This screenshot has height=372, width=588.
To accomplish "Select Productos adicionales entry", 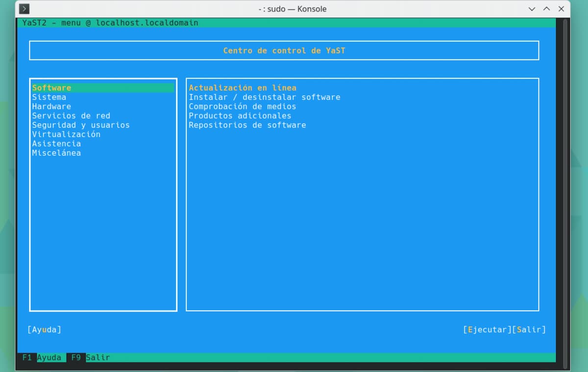I will (240, 116).
